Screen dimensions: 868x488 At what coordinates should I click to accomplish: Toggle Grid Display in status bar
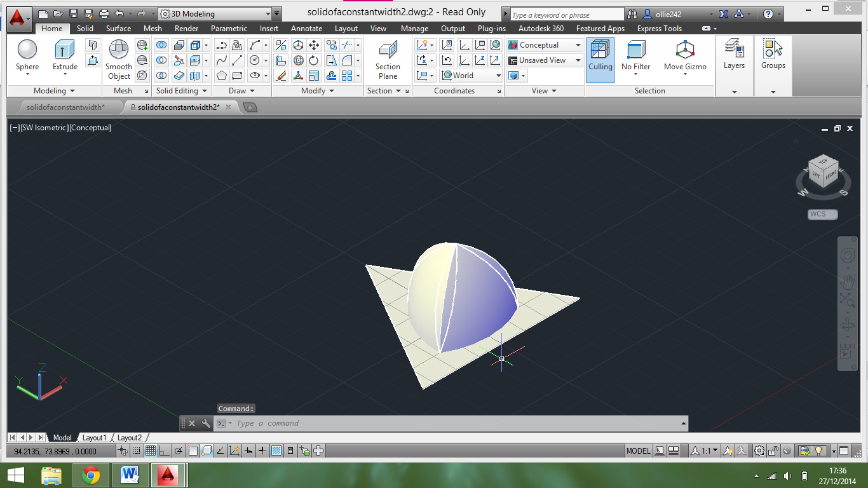point(151,451)
